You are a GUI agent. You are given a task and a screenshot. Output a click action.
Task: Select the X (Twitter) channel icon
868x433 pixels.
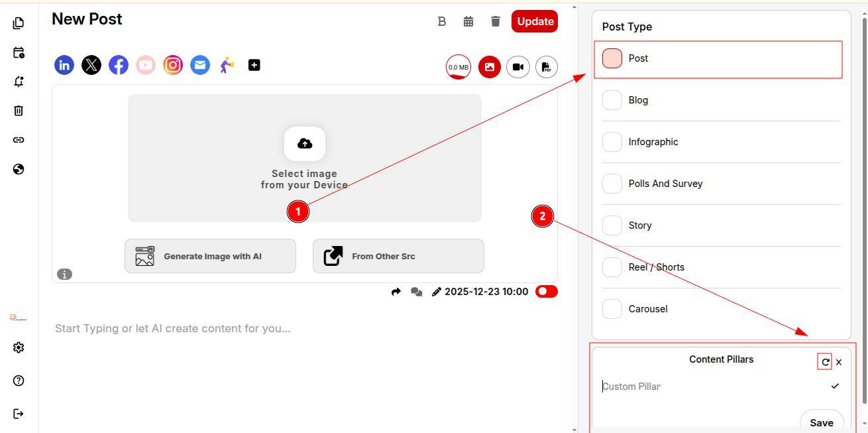[91, 65]
